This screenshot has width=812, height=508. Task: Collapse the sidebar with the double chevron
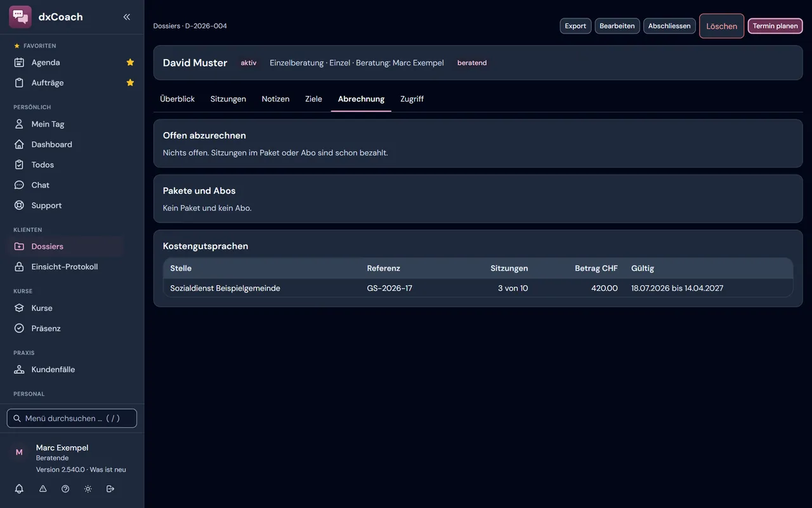(x=127, y=17)
